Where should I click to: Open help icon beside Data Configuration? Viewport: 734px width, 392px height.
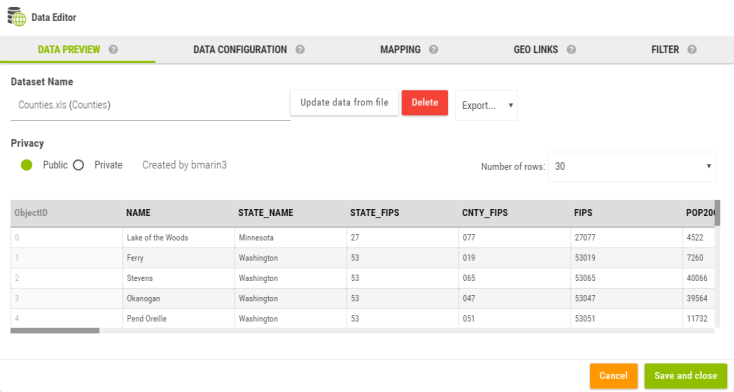(300, 49)
